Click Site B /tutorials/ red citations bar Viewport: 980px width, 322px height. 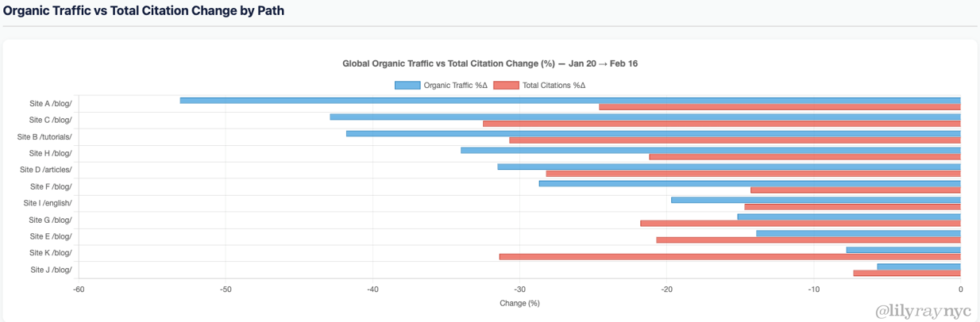(735, 140)
